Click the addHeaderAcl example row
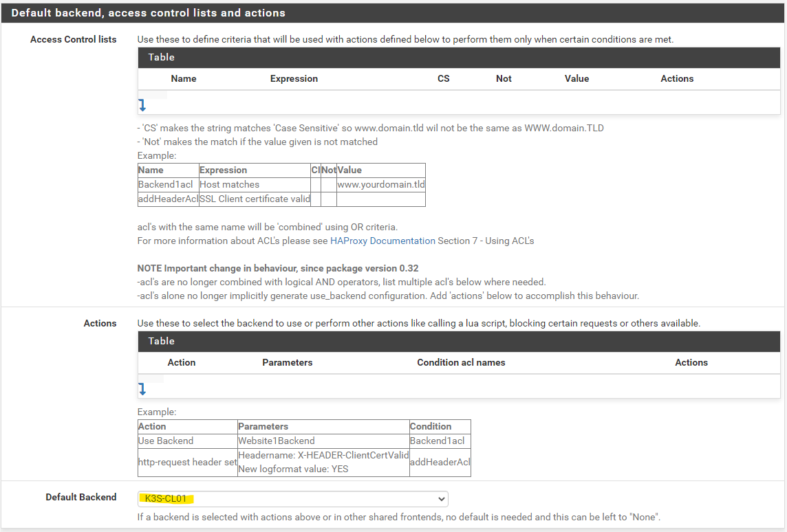This screenshot has width=787, height=532. (x=167, y=199)
